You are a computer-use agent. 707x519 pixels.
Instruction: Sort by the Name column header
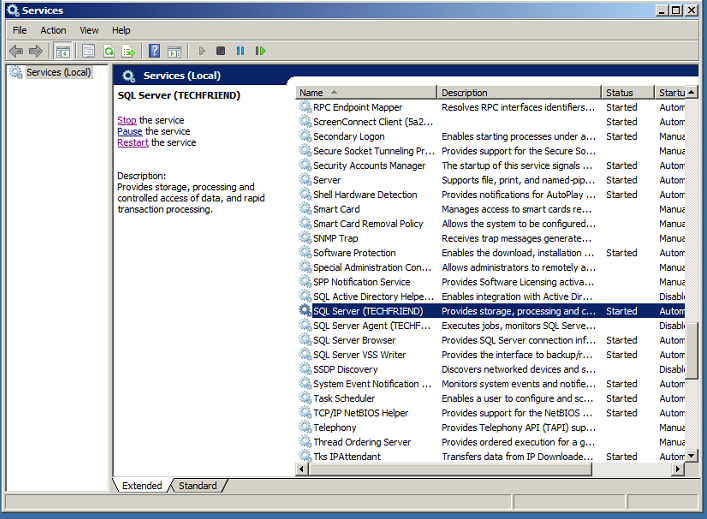tap(366, 92)
